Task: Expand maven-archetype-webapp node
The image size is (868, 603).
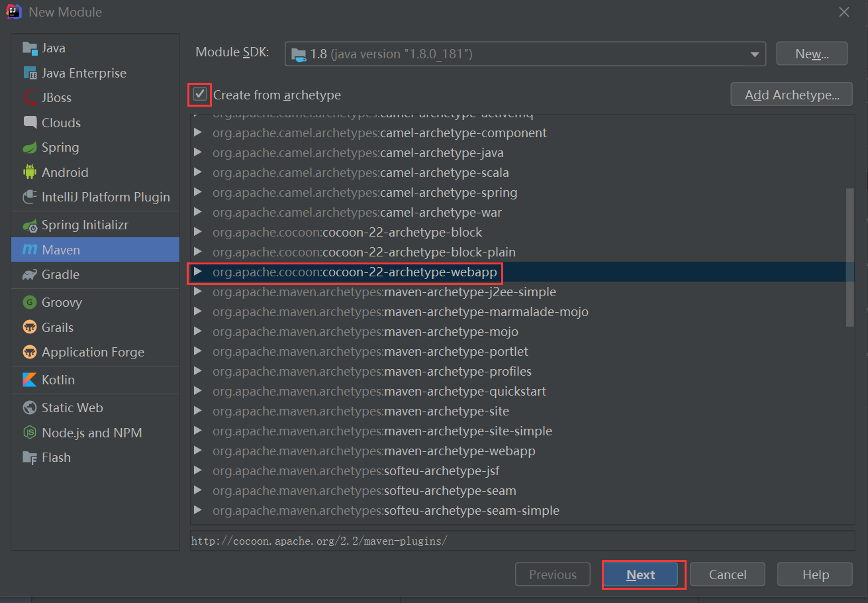Action: (197, 451)
